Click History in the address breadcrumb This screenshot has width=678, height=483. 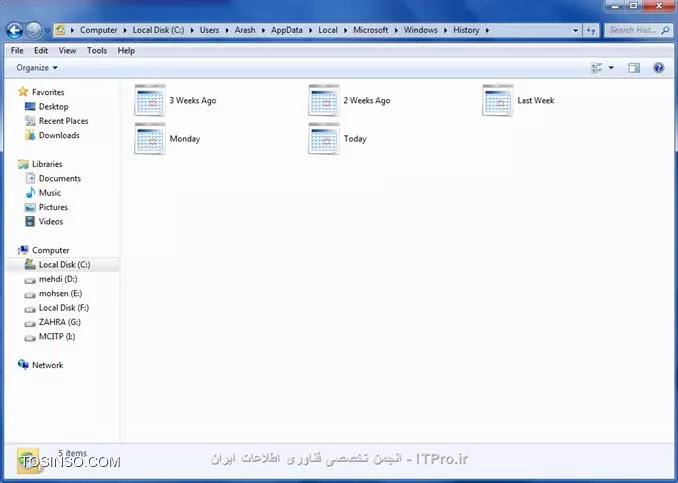click(466, 30)
